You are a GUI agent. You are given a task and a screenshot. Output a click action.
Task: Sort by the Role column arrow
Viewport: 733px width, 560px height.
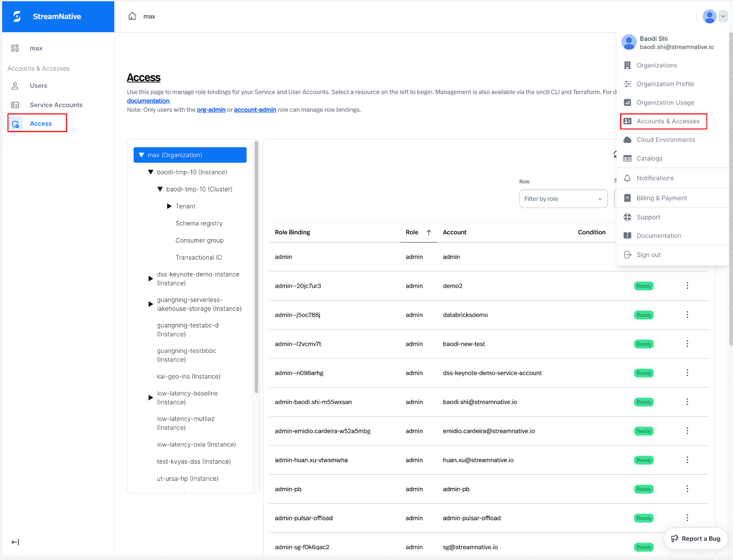pos(429,232)
